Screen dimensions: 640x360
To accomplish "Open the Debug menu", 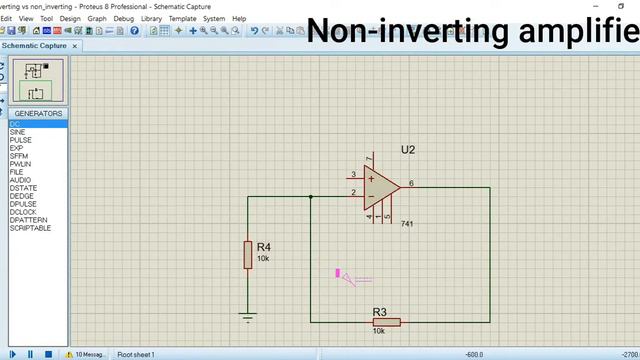I will point(124,19).
